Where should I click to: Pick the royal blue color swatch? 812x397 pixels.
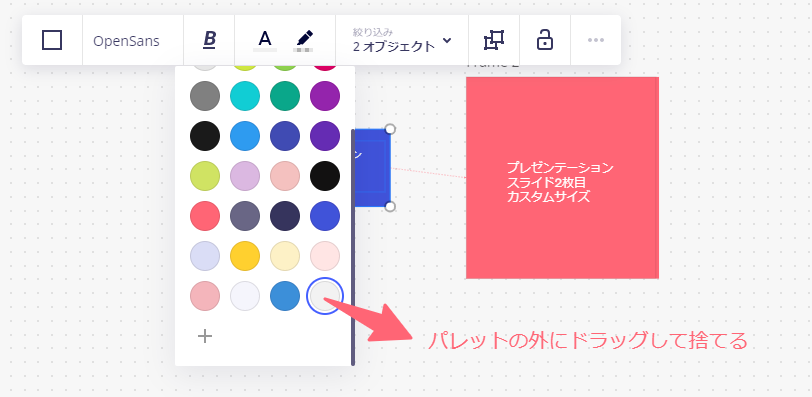(325, 216)
